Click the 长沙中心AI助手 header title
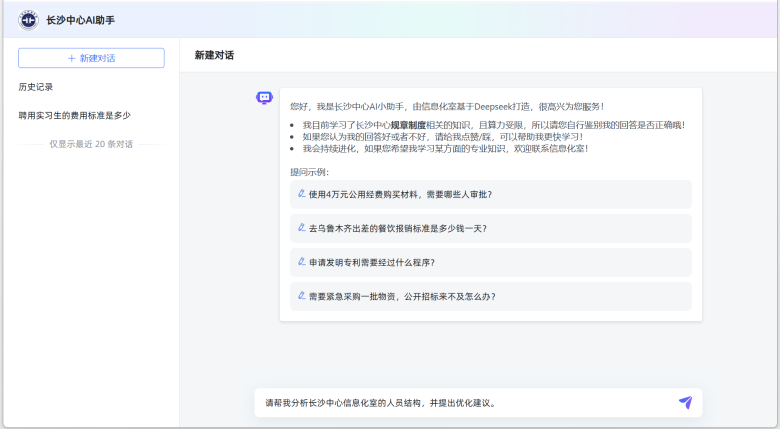Screen dimensions: 780x429 tap(81, 20)
